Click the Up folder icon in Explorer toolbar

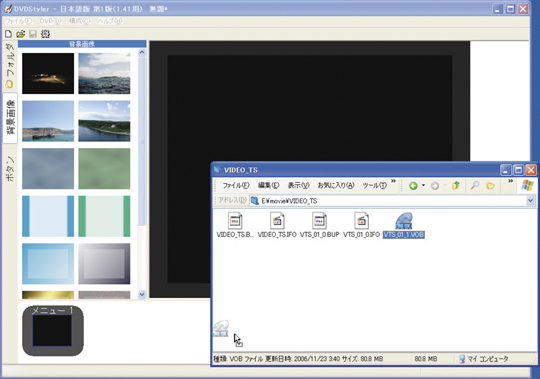point(456,186)
